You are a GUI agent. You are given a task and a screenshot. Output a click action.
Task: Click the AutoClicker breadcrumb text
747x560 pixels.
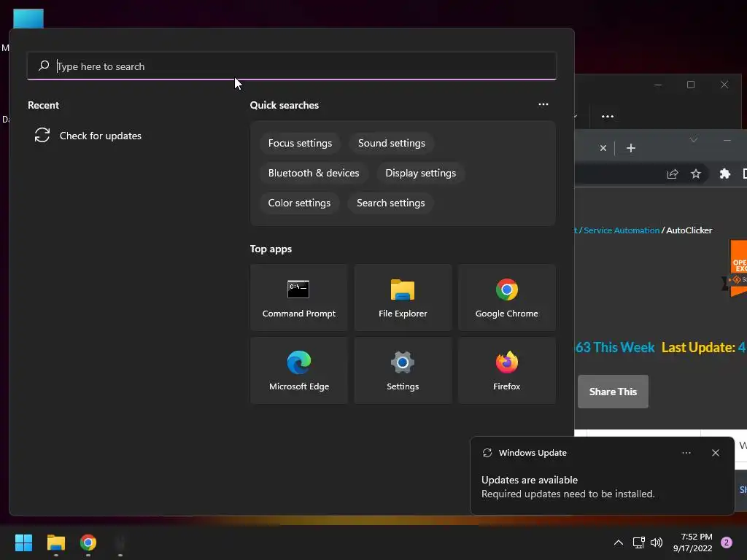(x=689, y=230)
